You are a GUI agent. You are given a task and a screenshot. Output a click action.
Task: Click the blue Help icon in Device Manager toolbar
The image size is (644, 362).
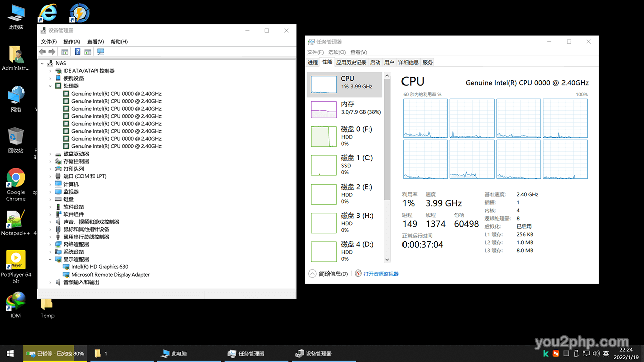(x=78, y=52)
